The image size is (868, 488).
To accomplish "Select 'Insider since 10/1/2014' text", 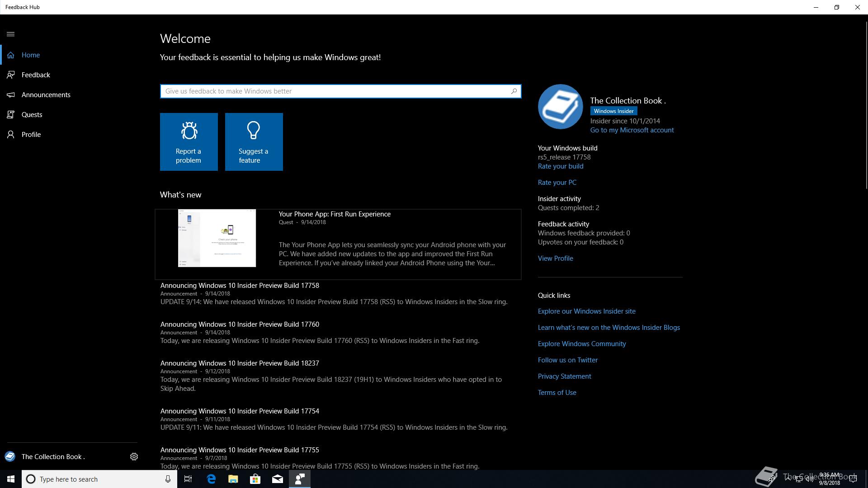I will [x=625, y=121].
